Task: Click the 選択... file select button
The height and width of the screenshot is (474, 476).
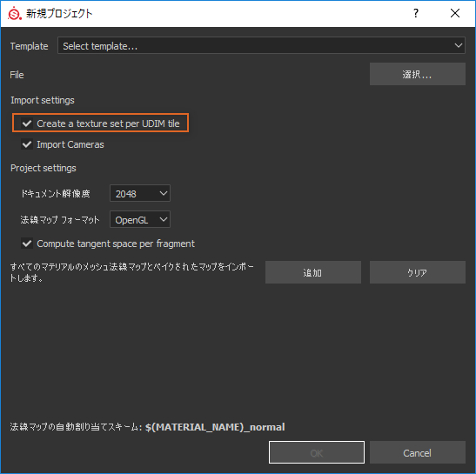Action: (x=417, y=74)
